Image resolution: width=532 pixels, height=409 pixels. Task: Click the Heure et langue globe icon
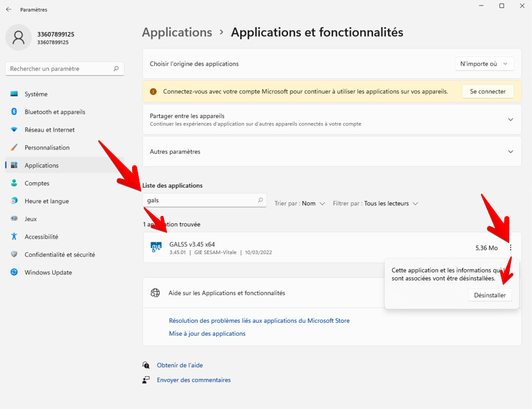coord(14,201)
